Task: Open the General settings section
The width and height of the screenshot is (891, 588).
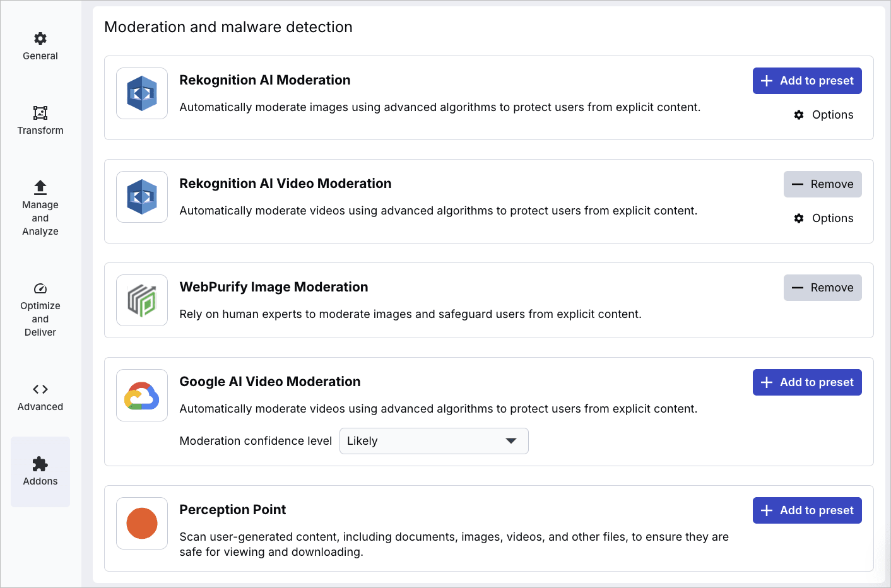Action: [x=40, y=45]
